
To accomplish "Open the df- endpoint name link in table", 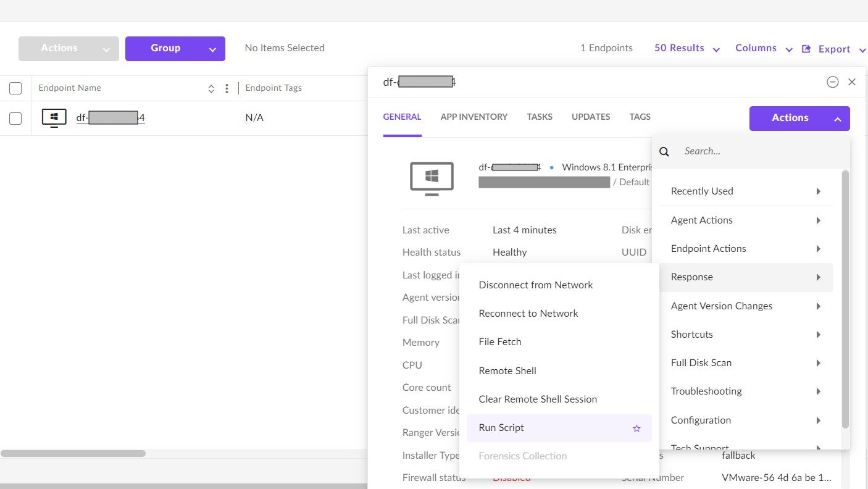I will click(x=110, y=118).
